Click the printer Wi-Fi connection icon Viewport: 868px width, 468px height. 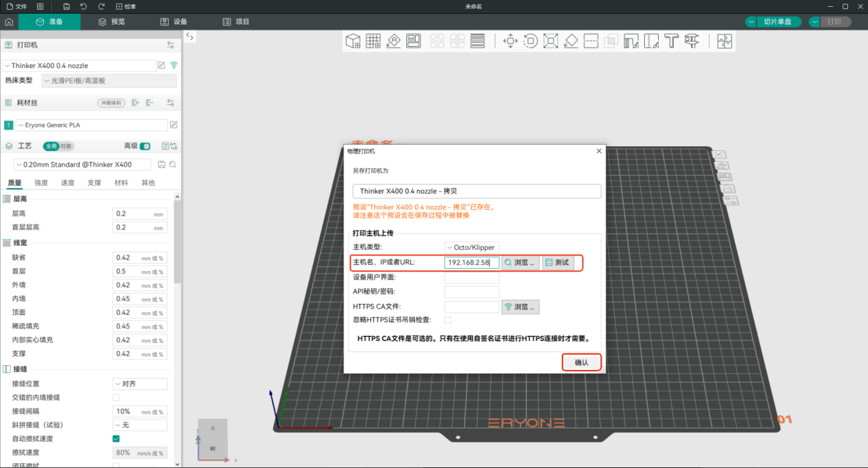(x=174, y=66)
